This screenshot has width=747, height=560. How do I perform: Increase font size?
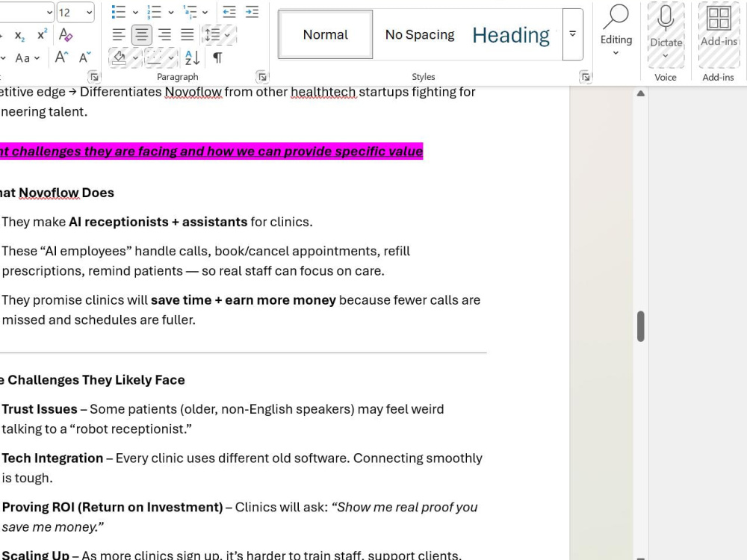(x=61, y=57)
